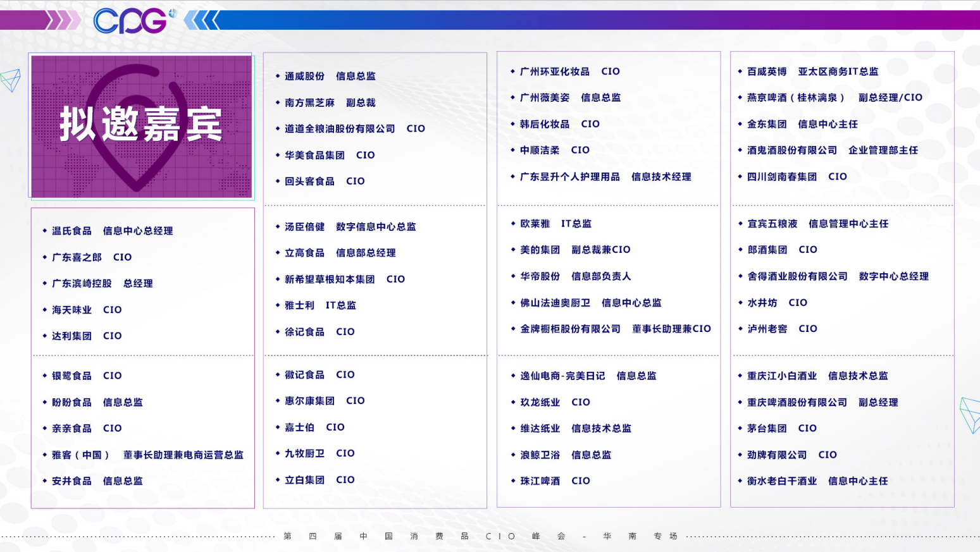Image resolution: width=980 pixels, height=552 pixels.
Task: Select the 四川剑南春集团 CIO entry
Action: [797, 176]
